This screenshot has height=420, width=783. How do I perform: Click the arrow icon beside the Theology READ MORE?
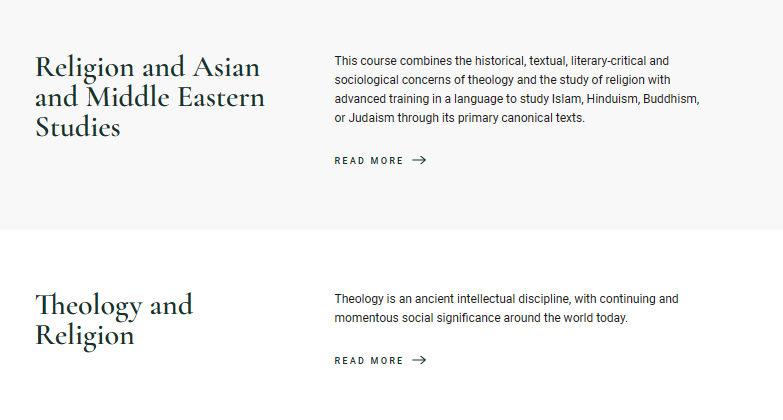click(419, 360)
